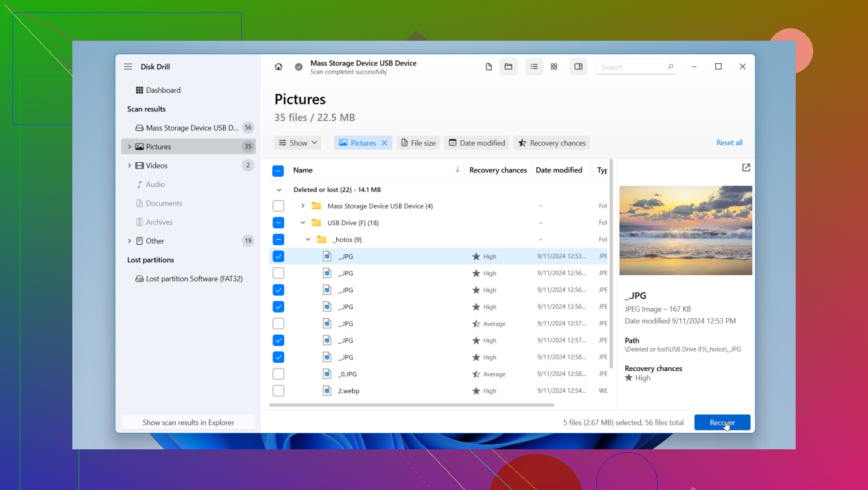Collapse the Deleted or lost group
This screenshot has width=868, height=490.
[279, 190]
